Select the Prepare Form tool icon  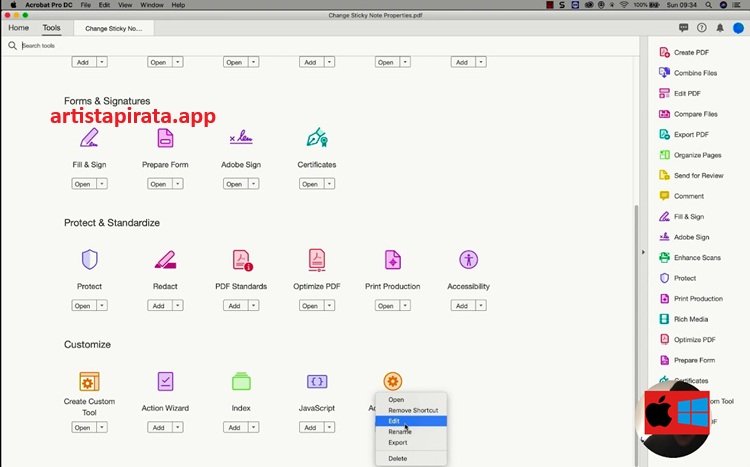165,138
